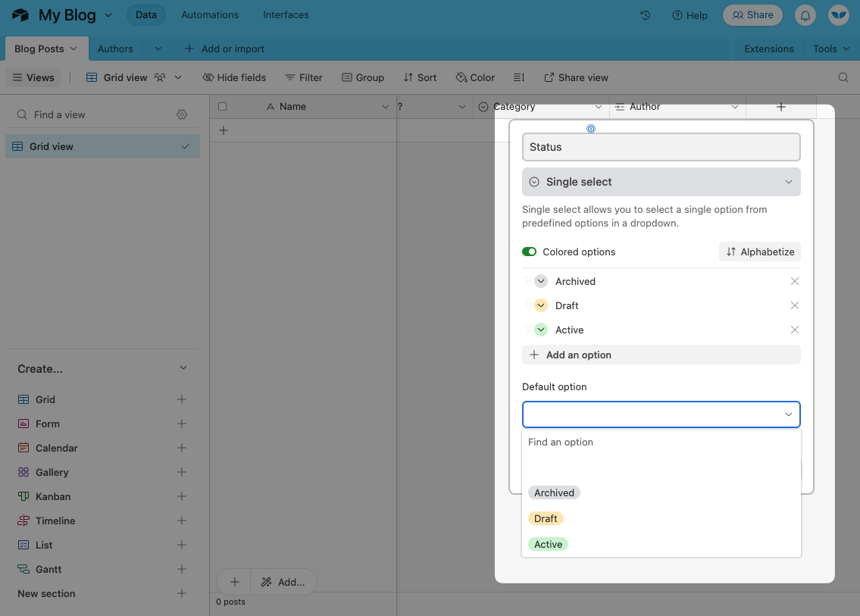This screenshot has width=860, height=616.
Task: Add a new field column plus icon
Action: click(x=781, y=107)
